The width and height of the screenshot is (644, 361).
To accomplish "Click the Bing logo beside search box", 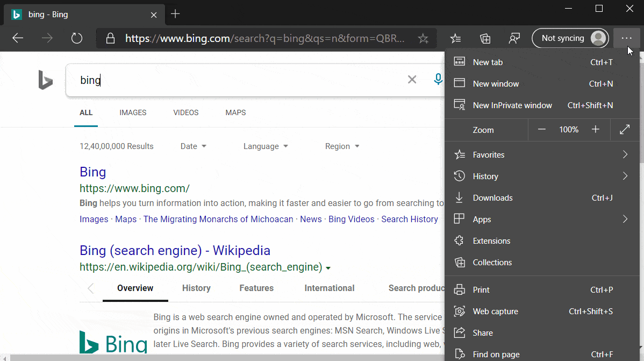I will pos(45,80).
